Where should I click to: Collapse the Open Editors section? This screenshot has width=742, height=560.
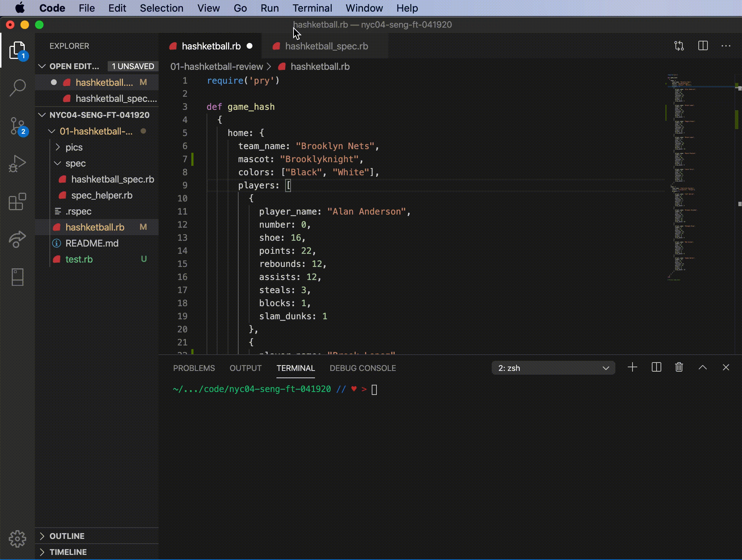(42, 66)
